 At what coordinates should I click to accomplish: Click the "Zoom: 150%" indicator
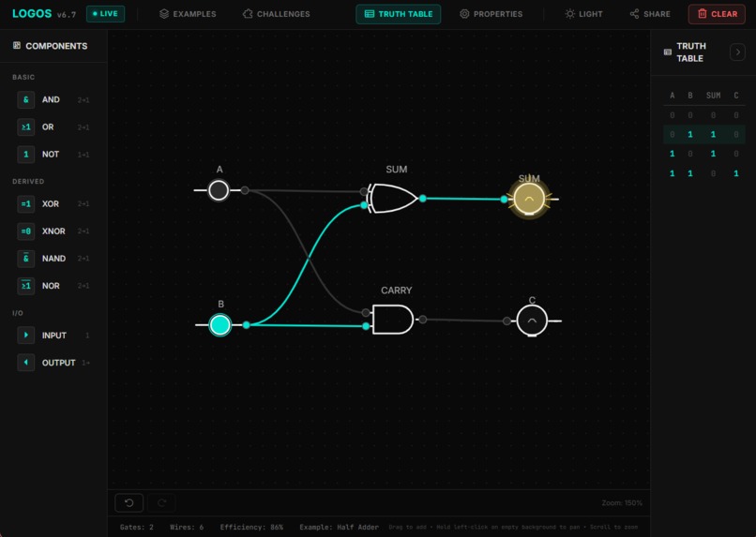[x=622, y=503]
